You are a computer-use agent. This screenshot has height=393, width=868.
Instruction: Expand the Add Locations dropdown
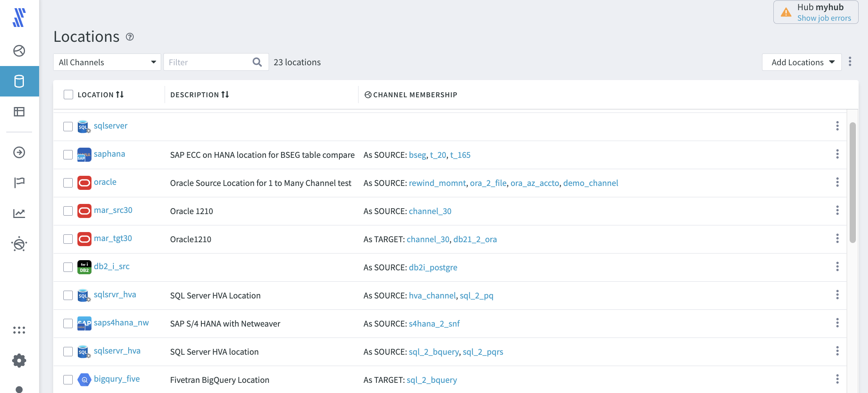tap(802, 62)
